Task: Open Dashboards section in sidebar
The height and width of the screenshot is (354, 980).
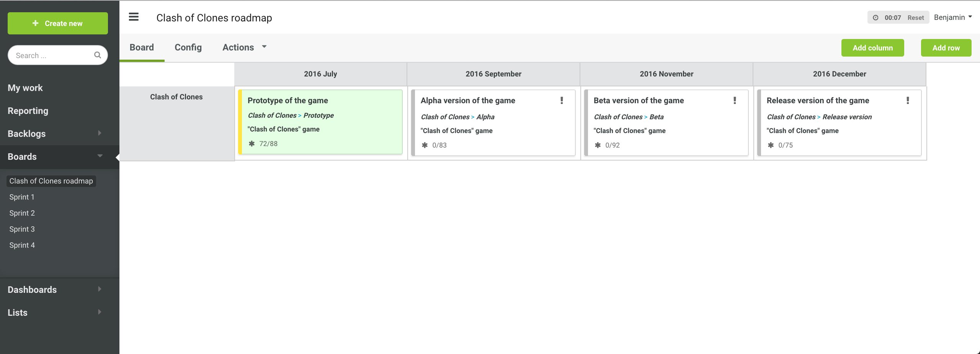Action: 32,290
